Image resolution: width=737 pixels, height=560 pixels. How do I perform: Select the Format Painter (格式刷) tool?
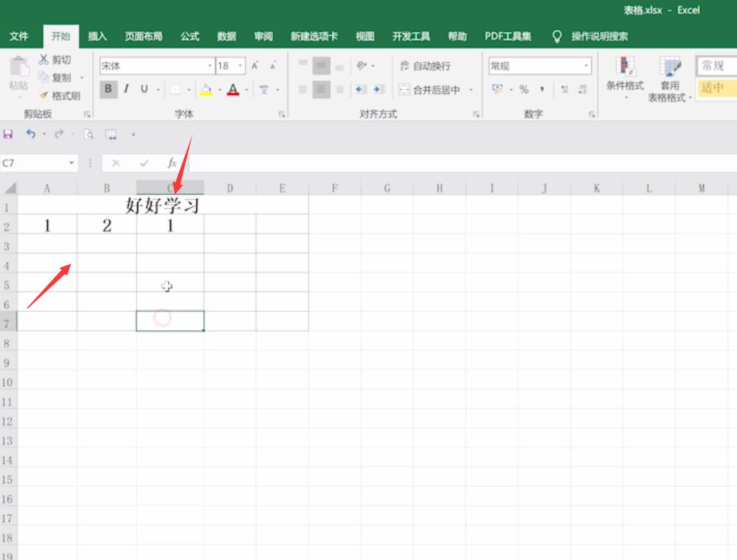tap(59, 96)
